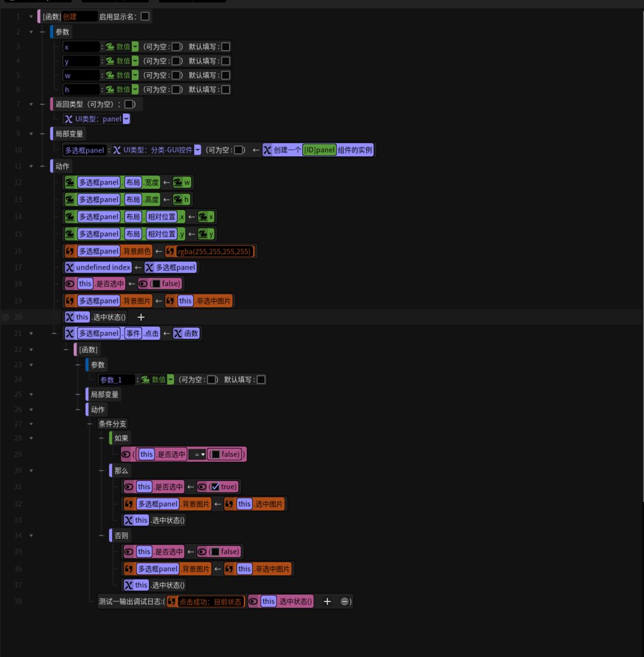Viewport: 644px width, 657px height.
Task: Click the function name field 创建
Action: [x=79, y=16]
